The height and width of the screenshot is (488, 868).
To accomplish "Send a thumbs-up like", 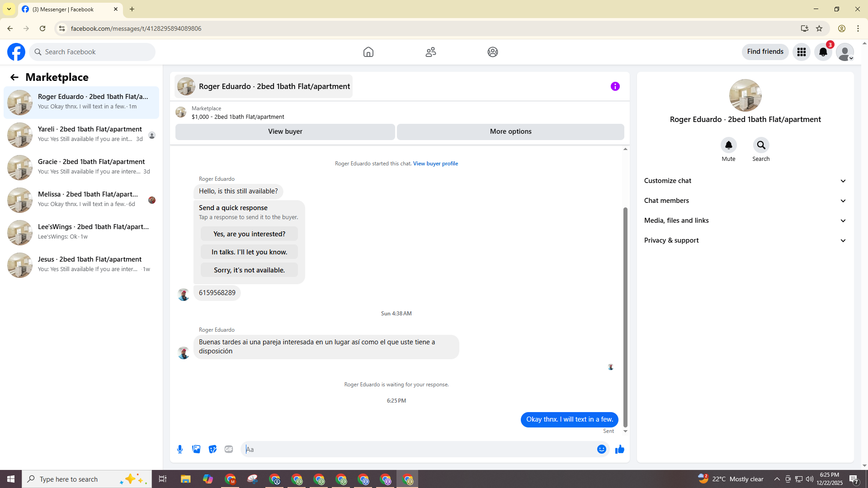I will [x=619, y=449].
